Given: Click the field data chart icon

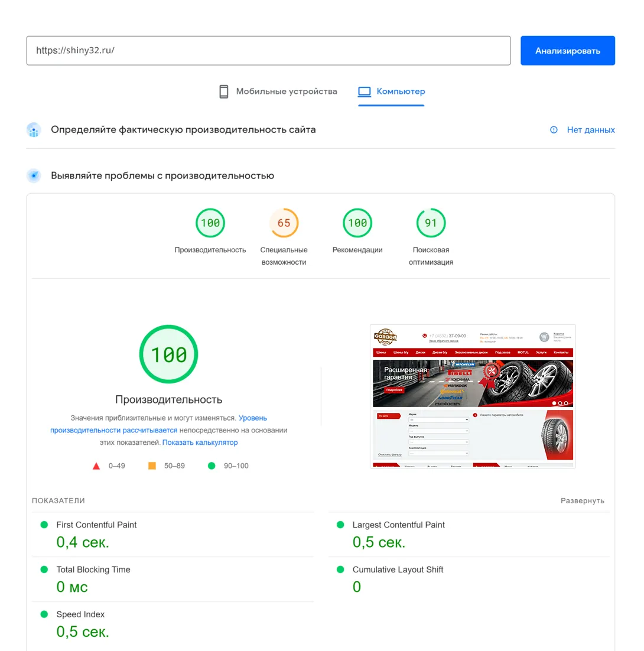Looking at the screenshot, I should click(34, 130).
